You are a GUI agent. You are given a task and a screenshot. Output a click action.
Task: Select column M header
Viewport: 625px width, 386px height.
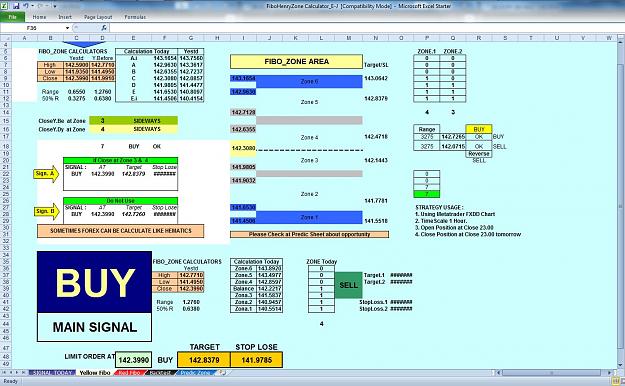[349, 38]
